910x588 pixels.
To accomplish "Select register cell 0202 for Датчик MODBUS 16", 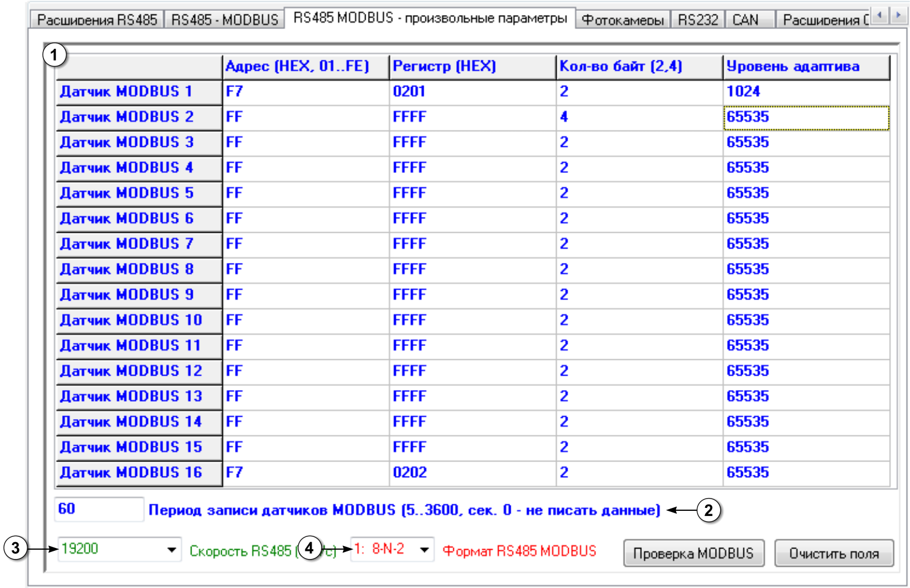I will [x=473, y=473].
